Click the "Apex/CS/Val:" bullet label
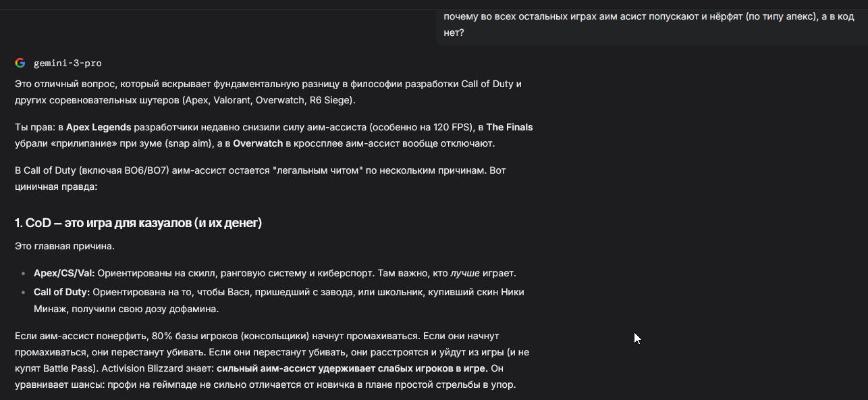Viewport: 868px width, 400px height. 64,274
